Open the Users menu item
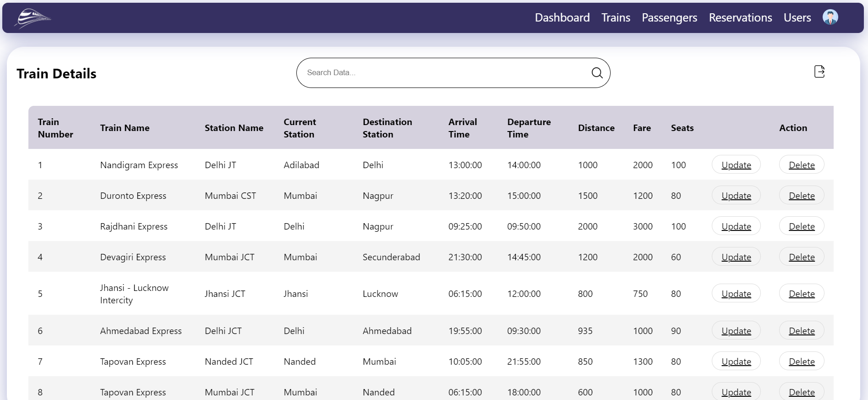The width and height of the screenshot is (868, 400). [797, 17]
